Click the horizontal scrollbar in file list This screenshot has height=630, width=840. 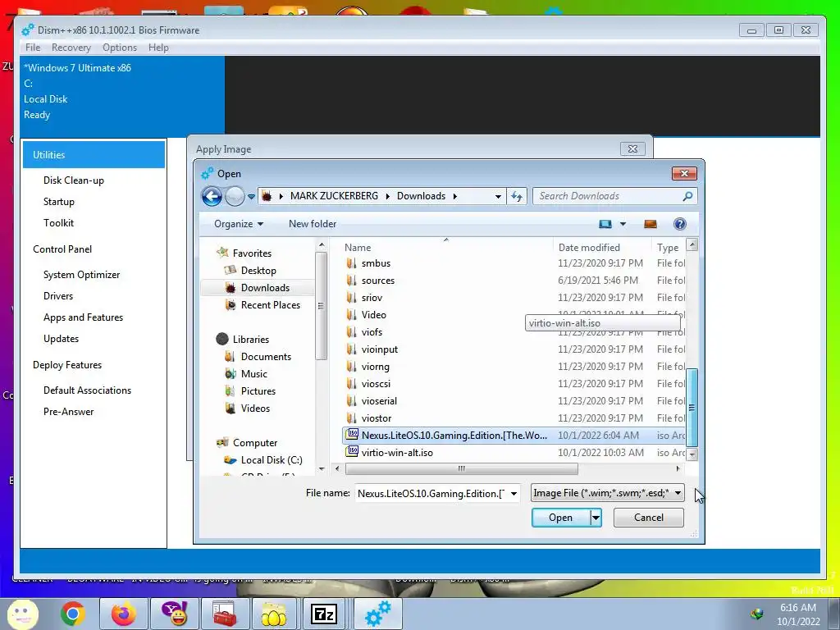[461, 468]
